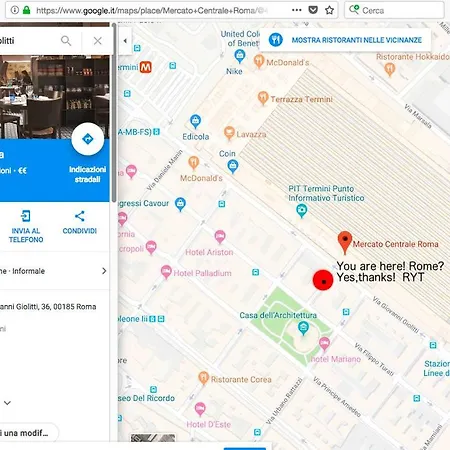Collapse the side panel arrow
The width and height of the screenshot is (450, 450).
tap(125, 41)
